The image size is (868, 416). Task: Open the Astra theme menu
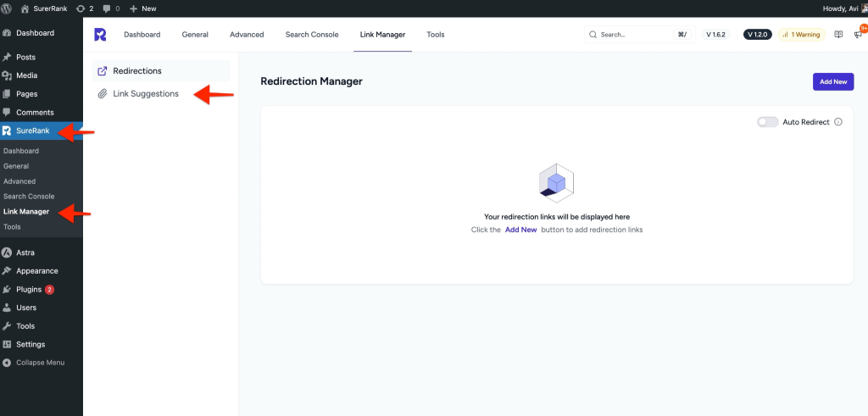click(42, 252)
